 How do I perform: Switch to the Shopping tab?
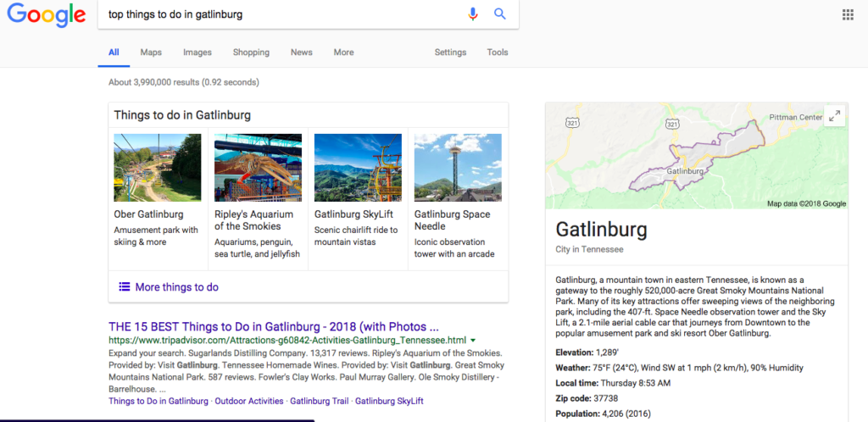pyautogui.click(x=251, y=53)
